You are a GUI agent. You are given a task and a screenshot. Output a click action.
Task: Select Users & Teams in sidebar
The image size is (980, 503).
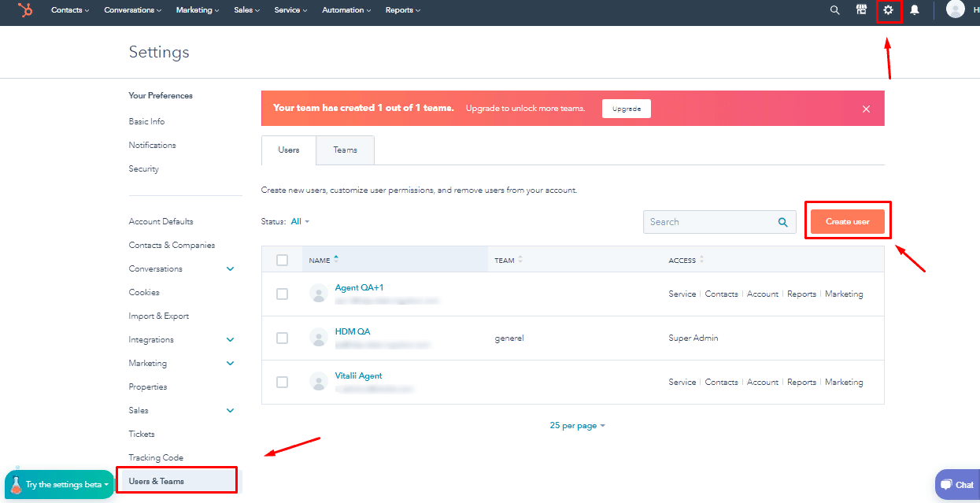[176, 480]
